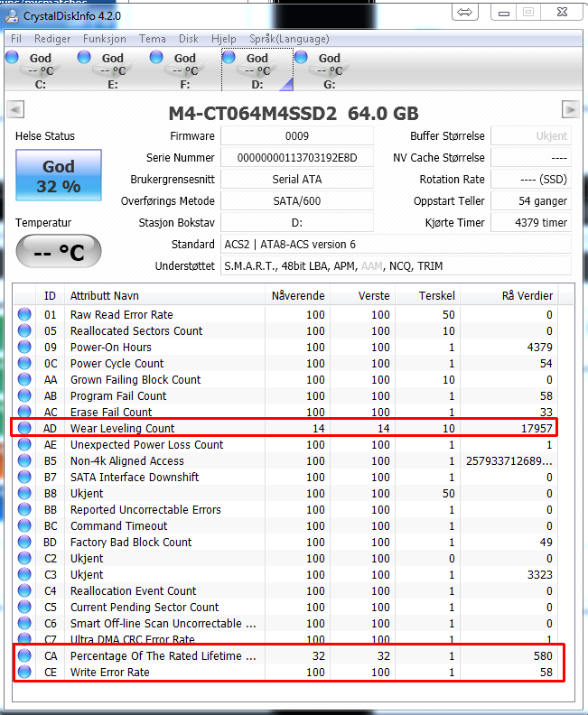The image size is (588, 715).
Task: Select disk C: in the drive bar
Action: point(40,70)
